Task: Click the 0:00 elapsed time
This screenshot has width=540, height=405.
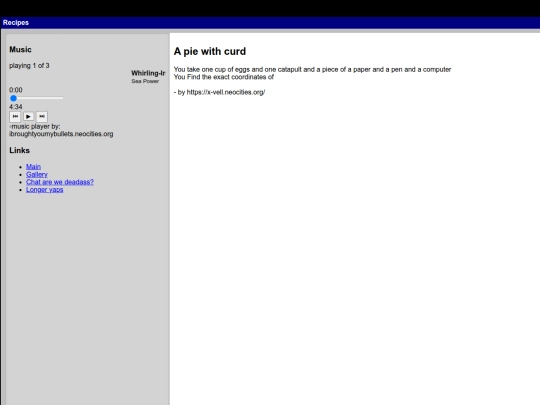Action: tap(16, 90)
